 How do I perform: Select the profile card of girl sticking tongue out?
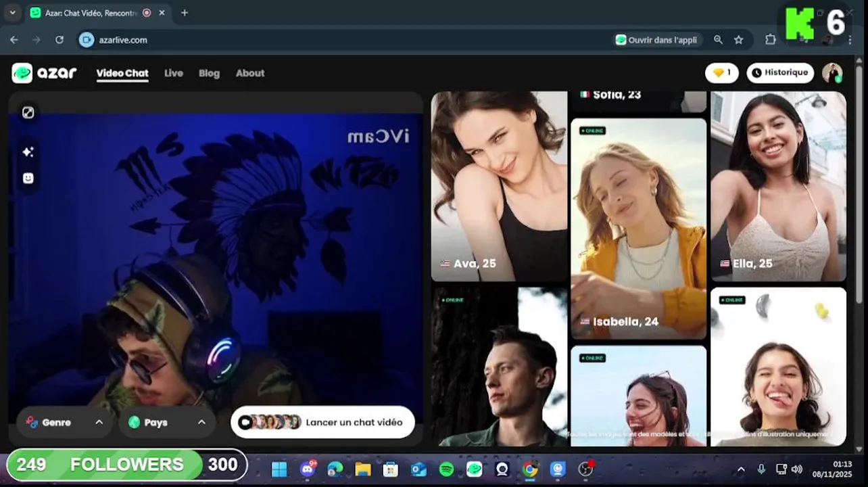point(778,367)
